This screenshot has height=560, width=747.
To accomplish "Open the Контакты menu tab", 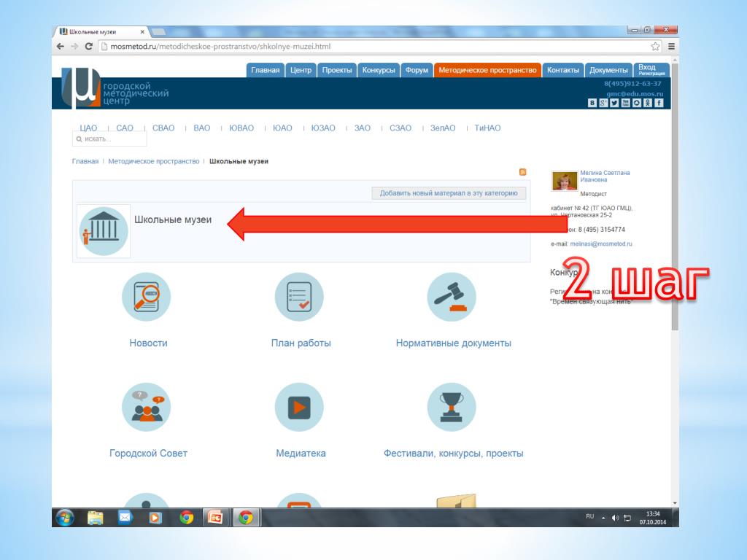I will coord(562,70).
